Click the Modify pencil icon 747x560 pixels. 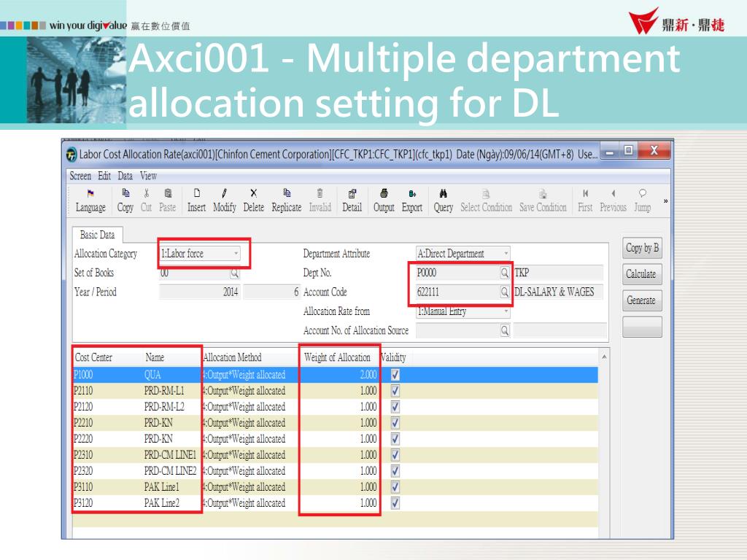225,192
